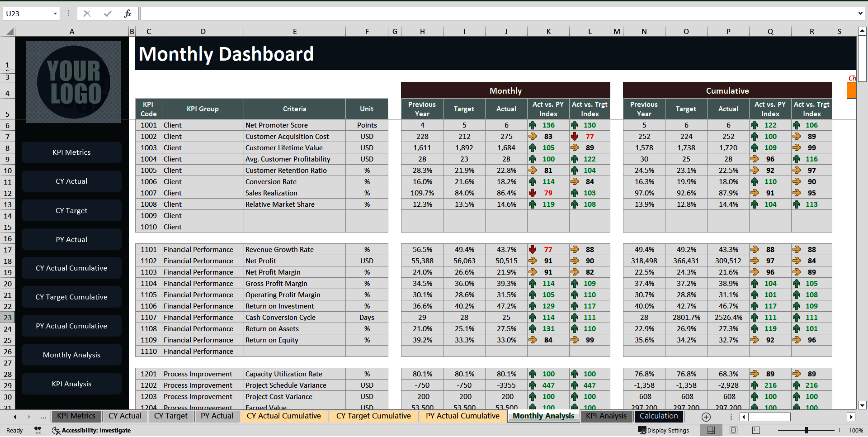Click CY Actual Cumulative sidebar button
This screenshot has height=437, width=868.
tap(71, 268)
